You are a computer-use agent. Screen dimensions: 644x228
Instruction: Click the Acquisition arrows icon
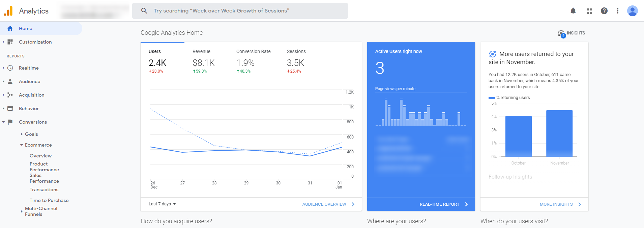(x=10, y=95)
